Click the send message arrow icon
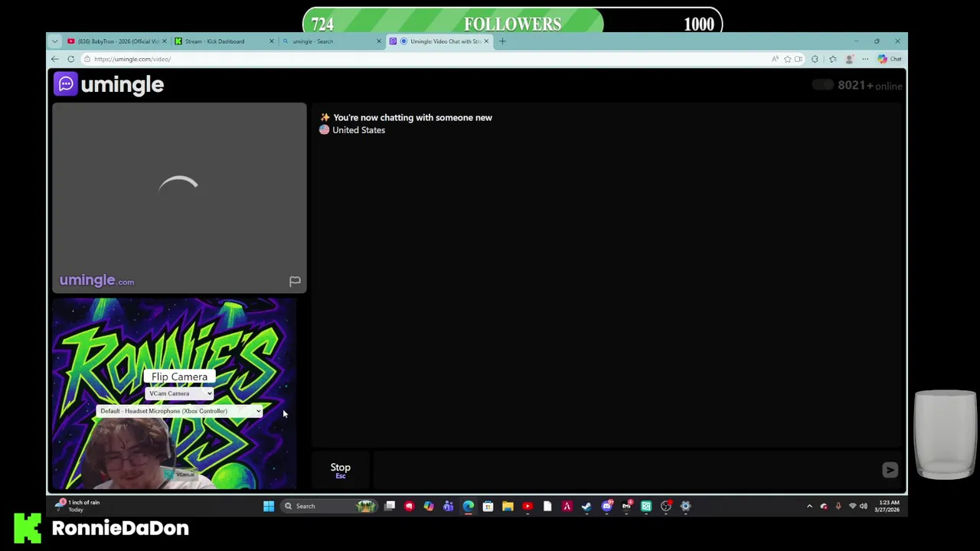The height and width of the screenshot is (551, 980). [890, 470]
